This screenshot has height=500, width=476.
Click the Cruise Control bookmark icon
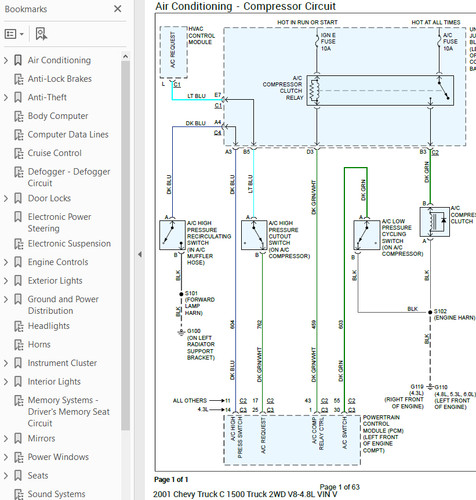click(19, 153)
